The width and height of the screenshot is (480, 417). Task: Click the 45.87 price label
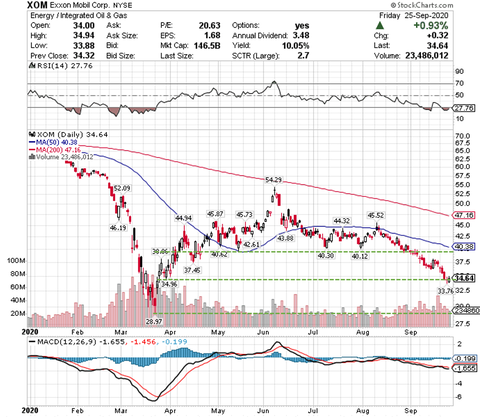[x=215, y=214]
